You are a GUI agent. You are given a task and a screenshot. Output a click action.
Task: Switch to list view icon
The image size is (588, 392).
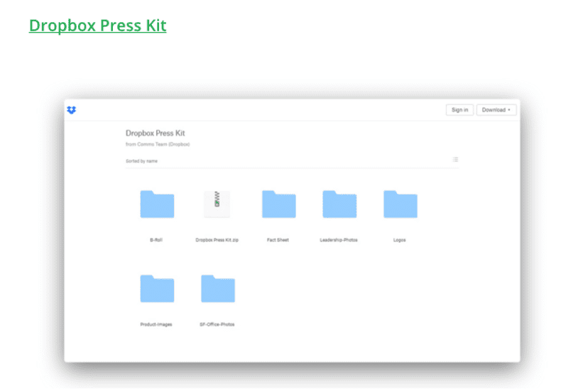(455, 160)
